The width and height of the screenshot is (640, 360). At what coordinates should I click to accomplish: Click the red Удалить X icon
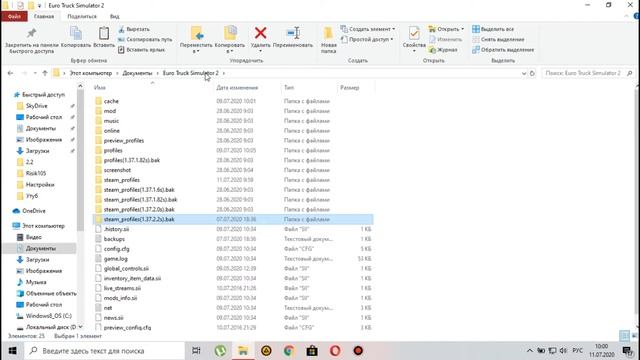click(x=260, y=33)
